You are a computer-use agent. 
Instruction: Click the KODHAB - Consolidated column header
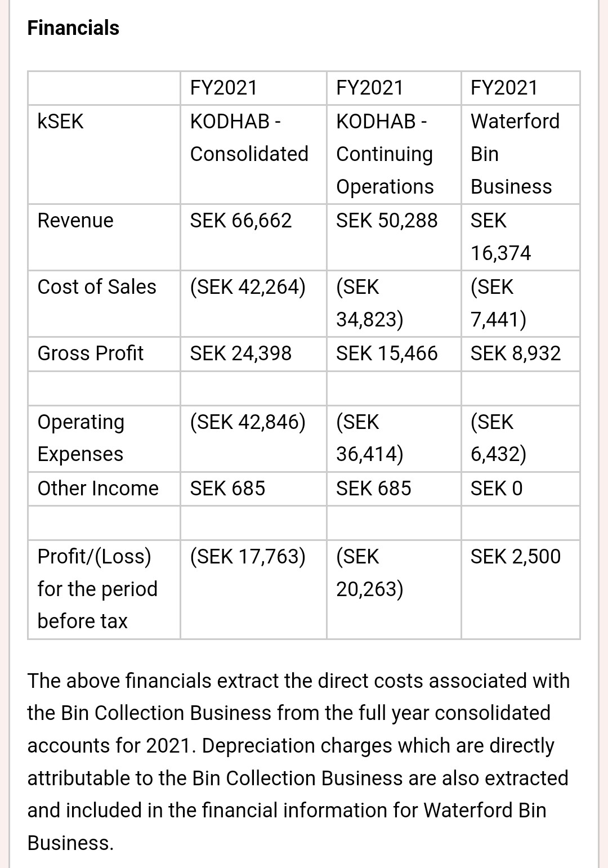[x=249, y=137]
